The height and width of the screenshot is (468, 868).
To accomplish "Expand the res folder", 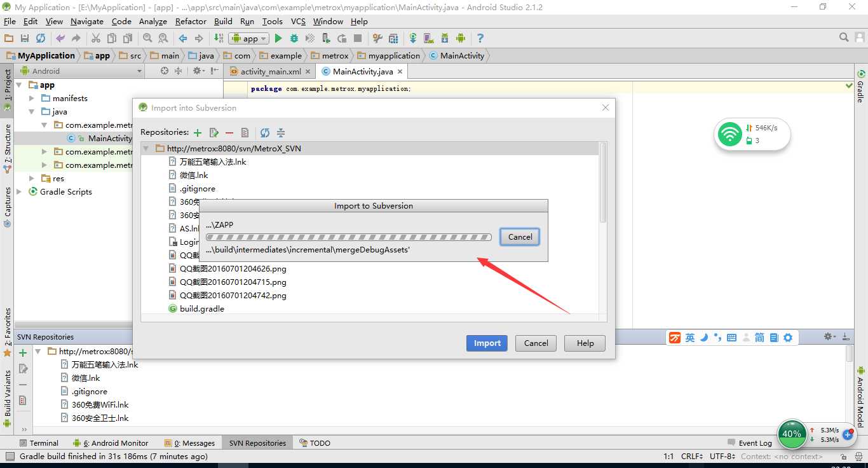I will point(32,179).
